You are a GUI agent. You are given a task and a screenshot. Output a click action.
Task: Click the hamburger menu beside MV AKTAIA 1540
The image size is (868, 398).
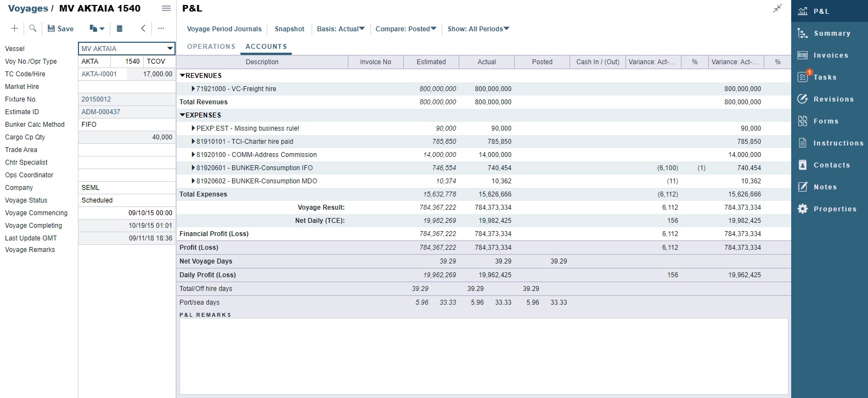pos(166,8)
